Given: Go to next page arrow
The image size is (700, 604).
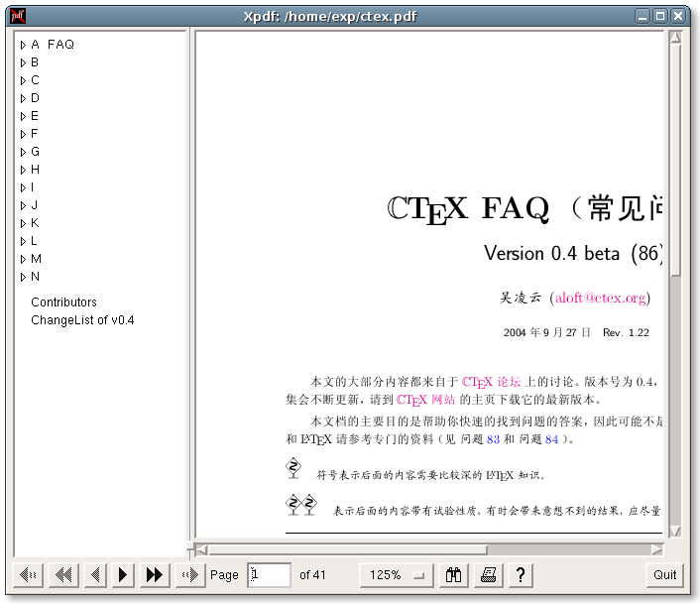Looking at the screenshot, I should point(123,574).
